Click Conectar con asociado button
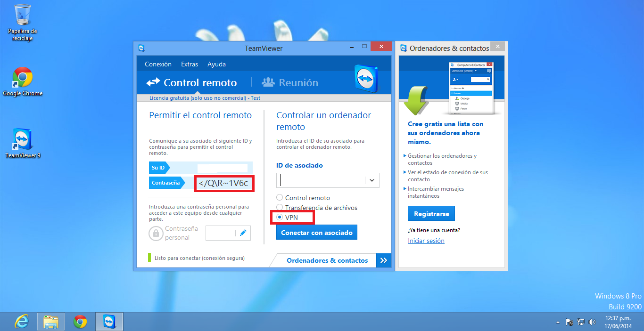 317,233
